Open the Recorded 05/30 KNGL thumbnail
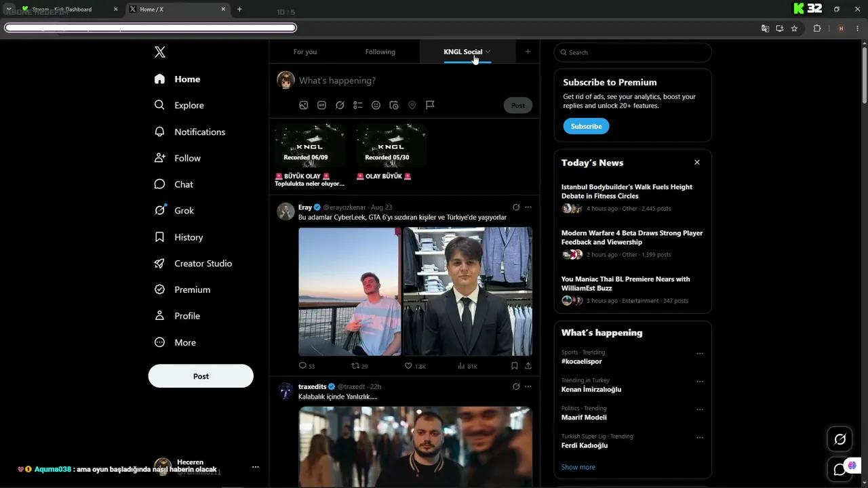The image size is (868, 488). click(391, 146)
